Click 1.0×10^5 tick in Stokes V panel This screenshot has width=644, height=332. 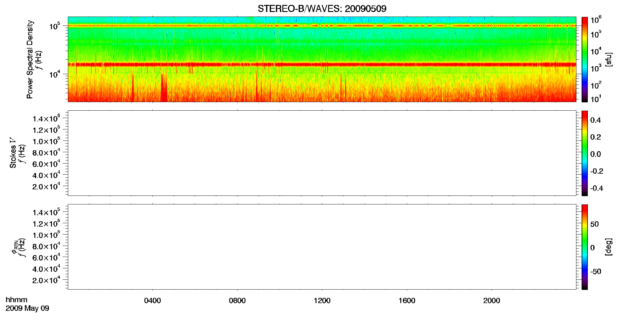tap(46, 141)
